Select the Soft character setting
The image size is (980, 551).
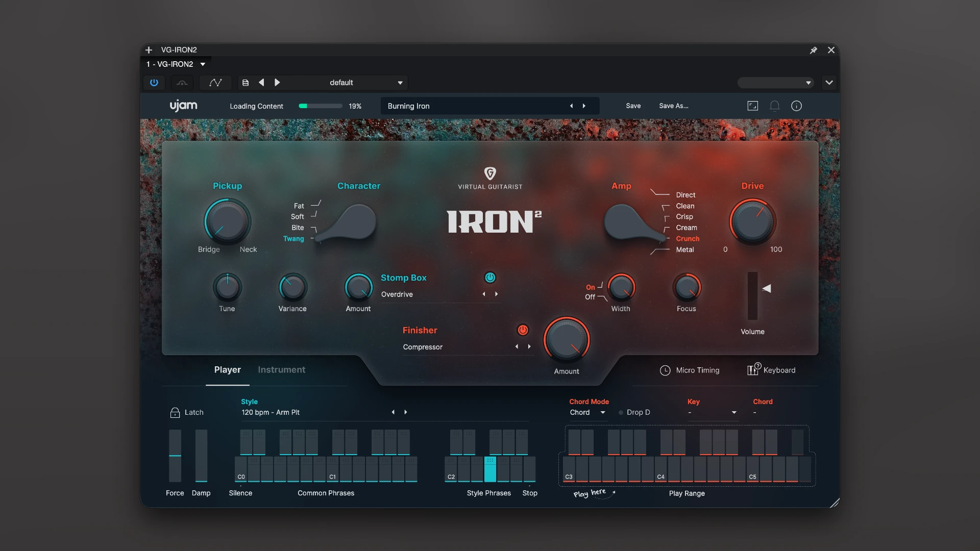pyautogui.click(x=297, y=217)
